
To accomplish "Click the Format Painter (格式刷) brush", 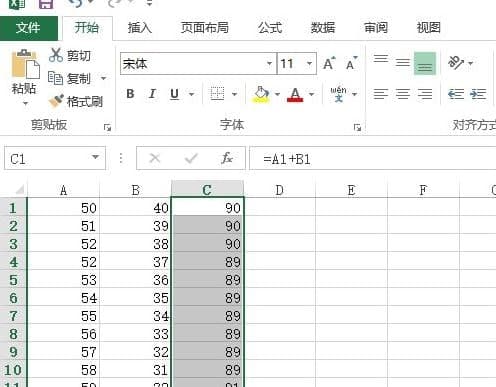I will click(56, 101).
